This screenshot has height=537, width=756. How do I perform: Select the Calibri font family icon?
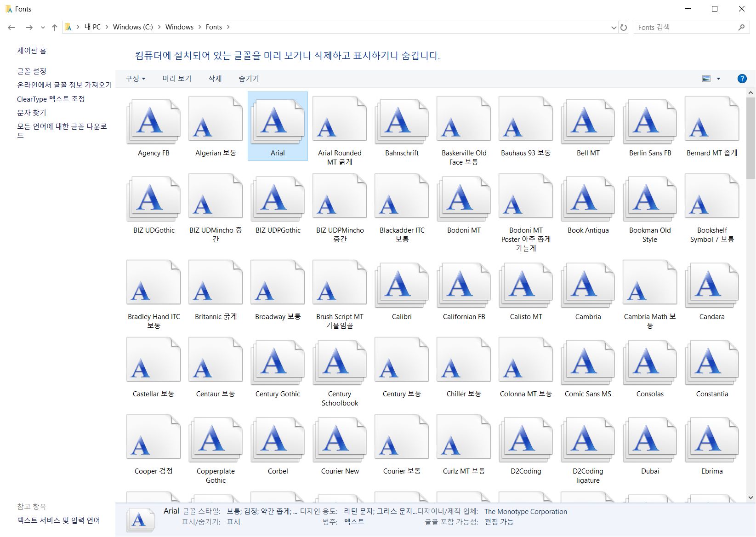(x=402, y=284)
